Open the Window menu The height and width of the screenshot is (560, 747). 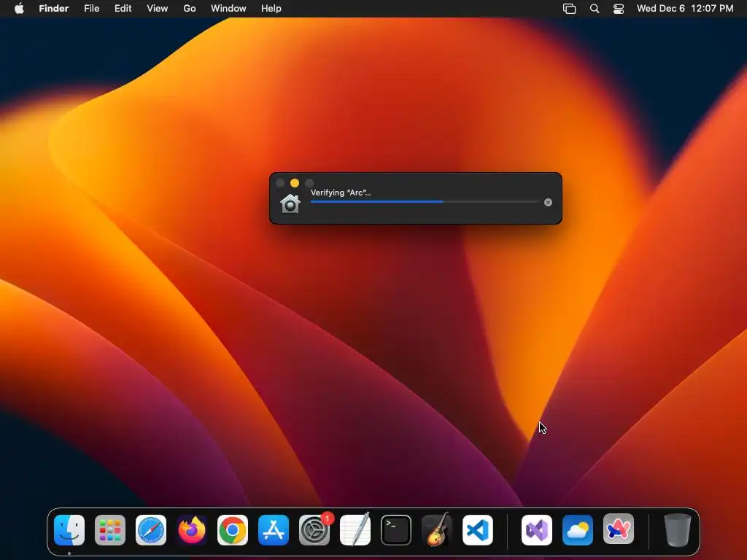click(228, 9)
